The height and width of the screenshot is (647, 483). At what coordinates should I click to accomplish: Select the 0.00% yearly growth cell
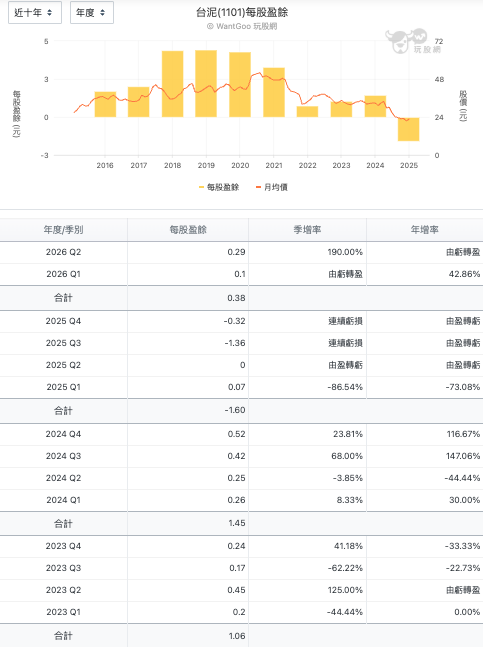tap(467, 612)
